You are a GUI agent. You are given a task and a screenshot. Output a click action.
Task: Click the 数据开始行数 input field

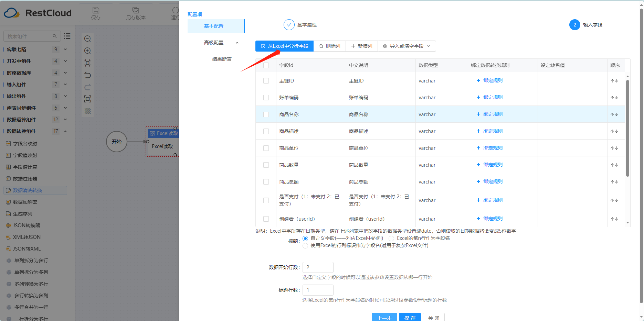318,267
